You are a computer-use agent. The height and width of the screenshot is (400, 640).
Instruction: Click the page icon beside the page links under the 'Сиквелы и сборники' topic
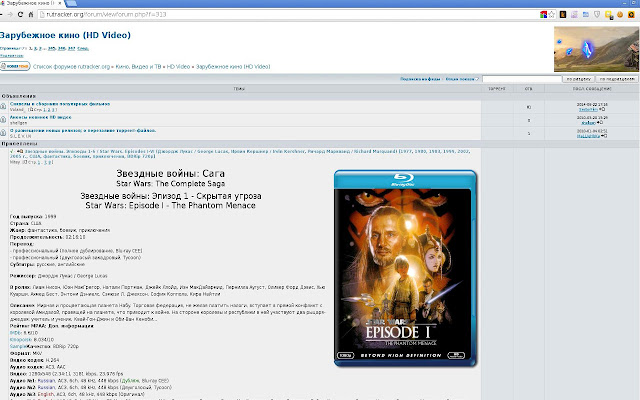point(31,110)
